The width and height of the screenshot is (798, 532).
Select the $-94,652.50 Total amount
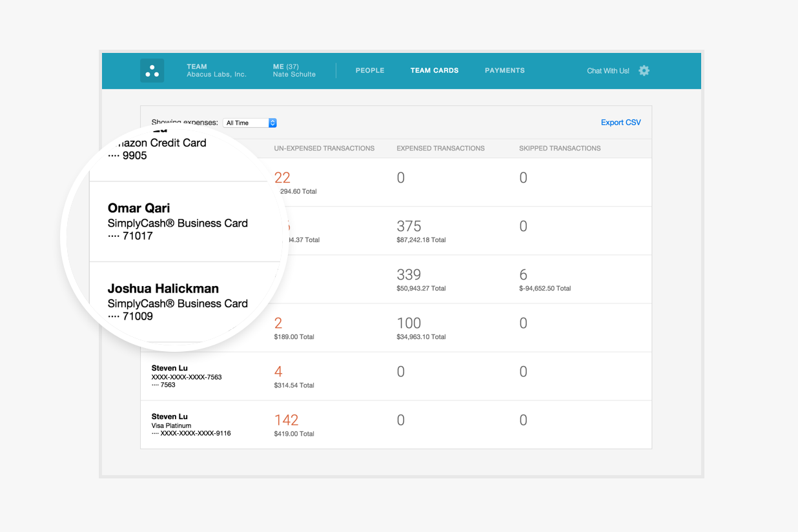pyautogui.click(x=545, y=289)
